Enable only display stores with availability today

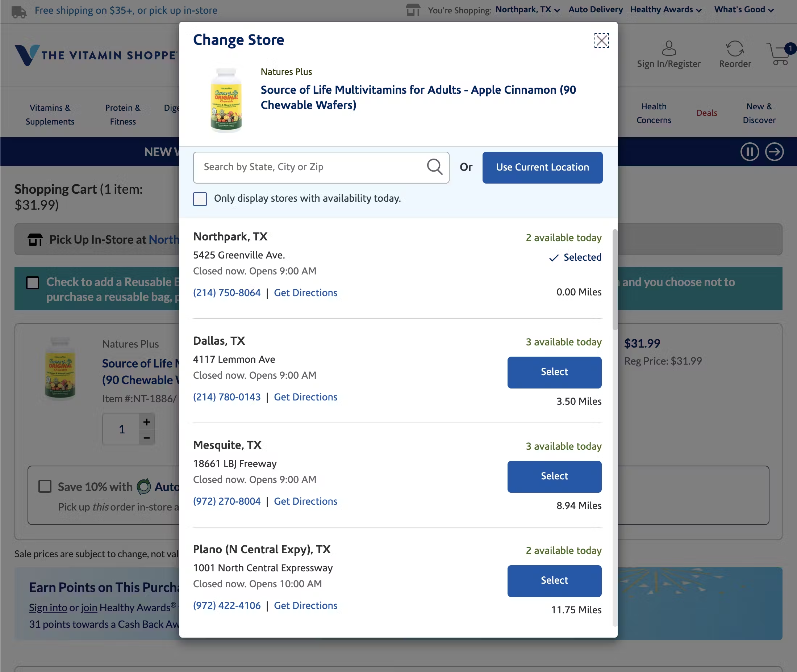pos(200,199)
